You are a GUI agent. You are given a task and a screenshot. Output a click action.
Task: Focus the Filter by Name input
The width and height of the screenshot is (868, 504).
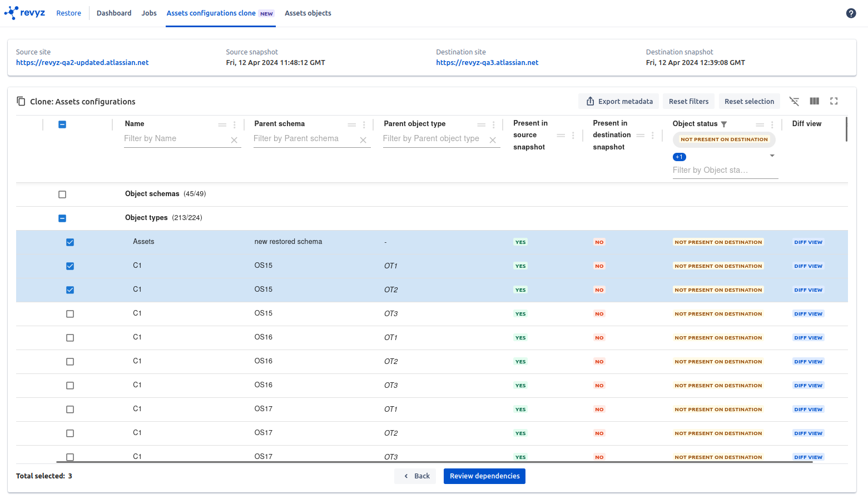pyautogui.click(x=176, y=139)
